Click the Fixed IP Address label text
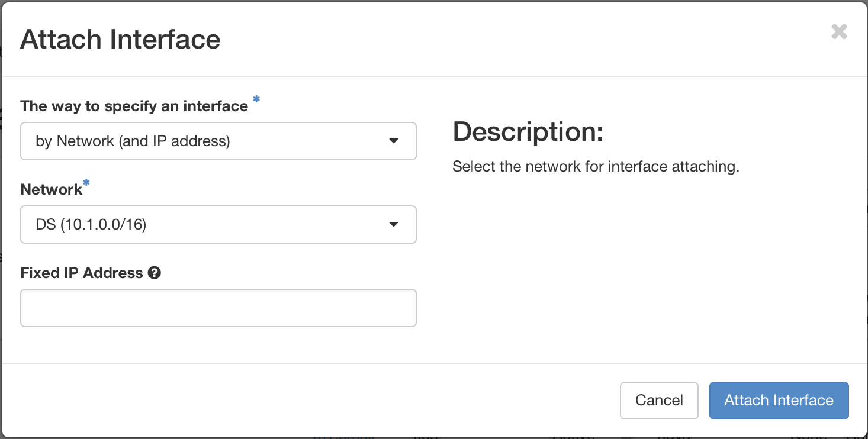The image size is (868, 439). [x=82, y=273]
